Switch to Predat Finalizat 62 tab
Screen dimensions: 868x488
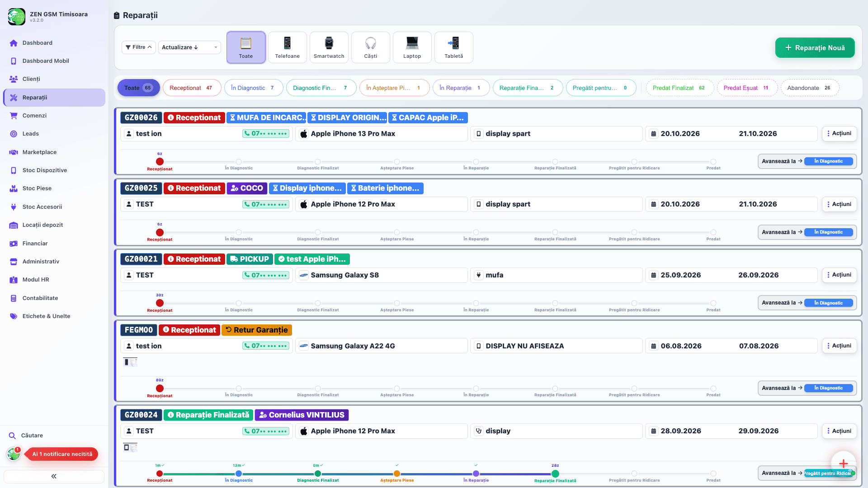click(x=679, y=88)
